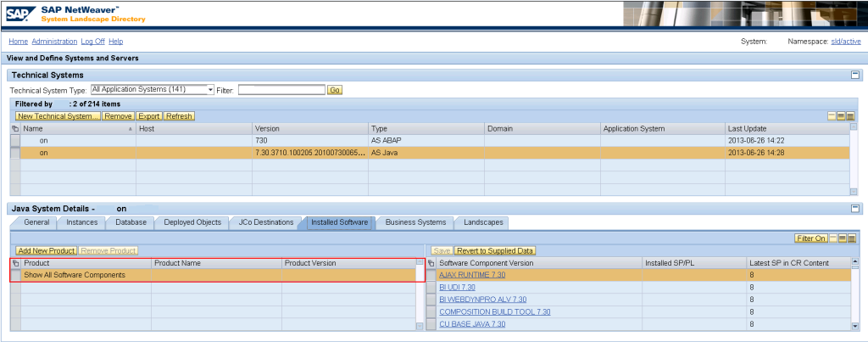Viewport: 868px width, 342px height.
Task: Select row marker of BI WEBDYNPRO ALV 7.30
Action: [x=431, y=300]
